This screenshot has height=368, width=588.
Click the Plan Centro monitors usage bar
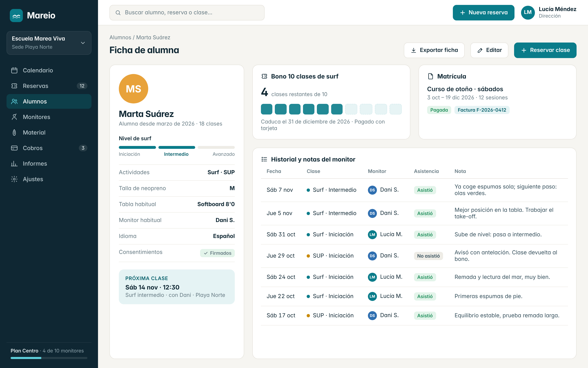(49, 358)
